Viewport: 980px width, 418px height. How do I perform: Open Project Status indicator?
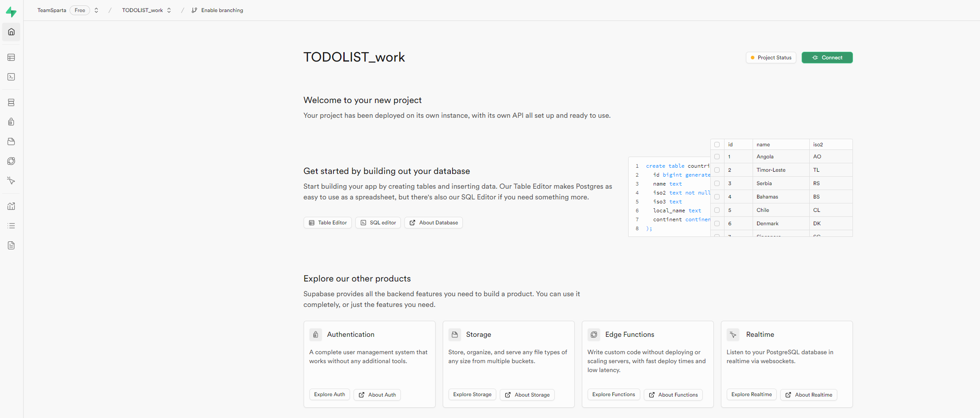[x=771, y=58]
